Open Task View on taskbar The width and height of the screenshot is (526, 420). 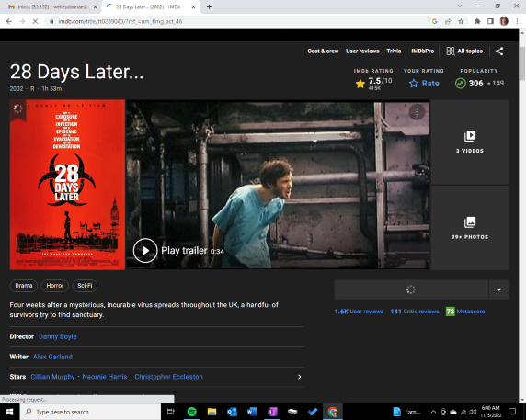click(x=171, y=412)
